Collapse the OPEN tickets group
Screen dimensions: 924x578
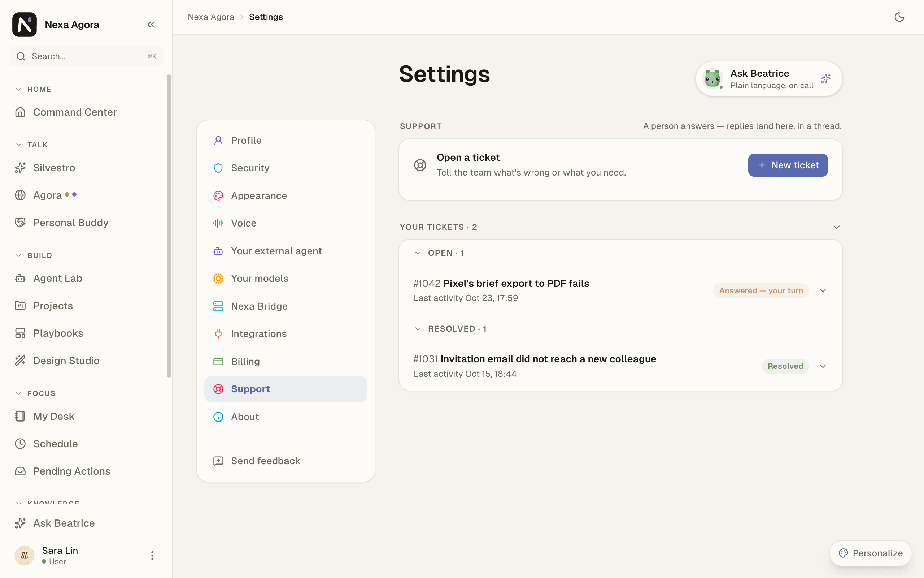coord(418,253)
